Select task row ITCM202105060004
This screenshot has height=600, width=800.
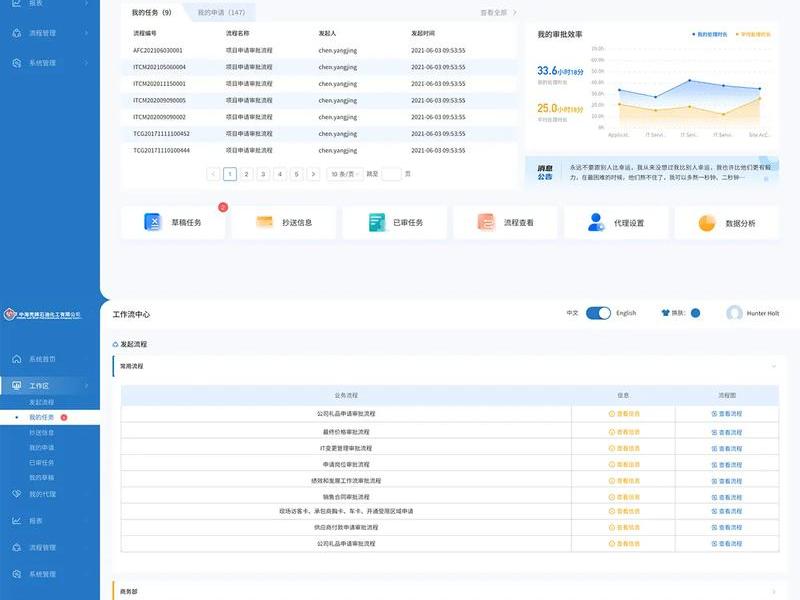click(319, 67)
